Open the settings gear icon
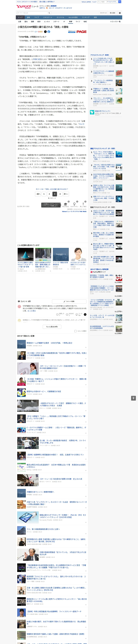 click(x=120, y=13)
